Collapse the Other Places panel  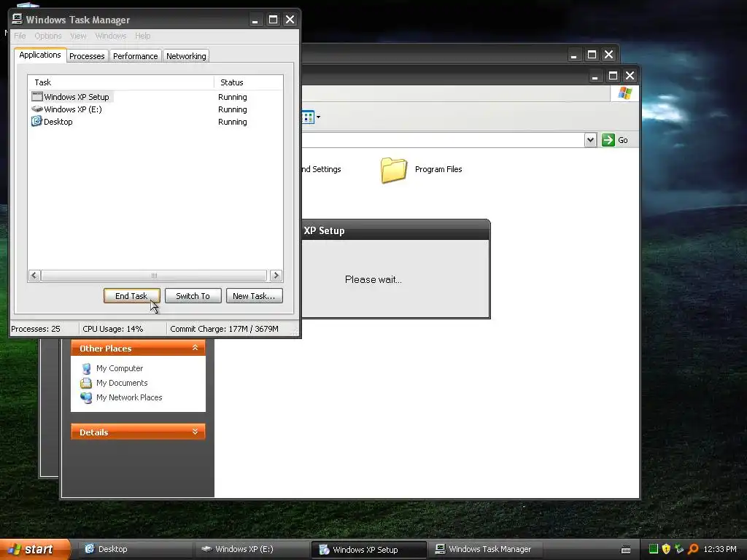[x=195, y=348]
